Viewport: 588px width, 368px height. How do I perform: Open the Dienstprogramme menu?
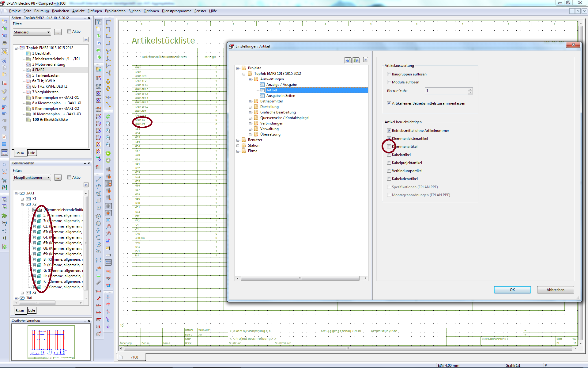(177, 11)
